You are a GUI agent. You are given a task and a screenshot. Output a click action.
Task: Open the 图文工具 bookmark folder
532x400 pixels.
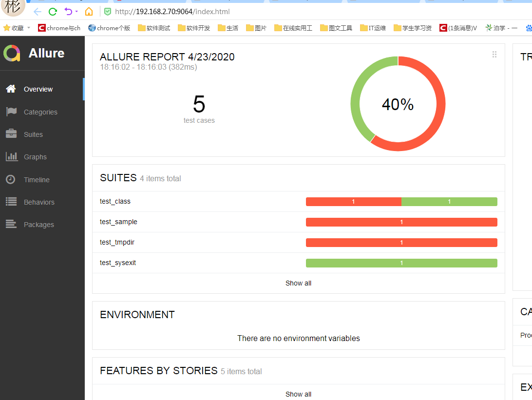[x=336, y=28]
